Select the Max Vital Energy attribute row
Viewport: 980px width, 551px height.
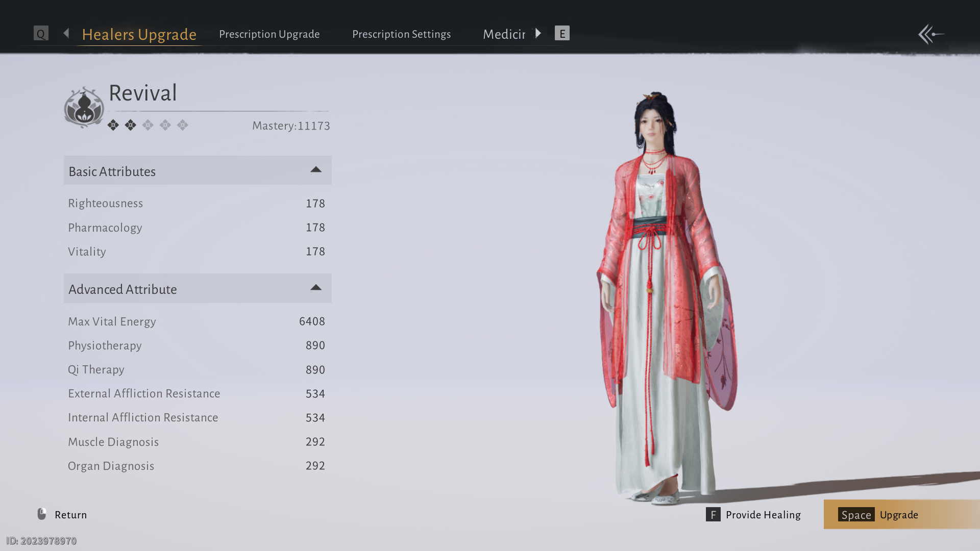(x=197, y=321)
